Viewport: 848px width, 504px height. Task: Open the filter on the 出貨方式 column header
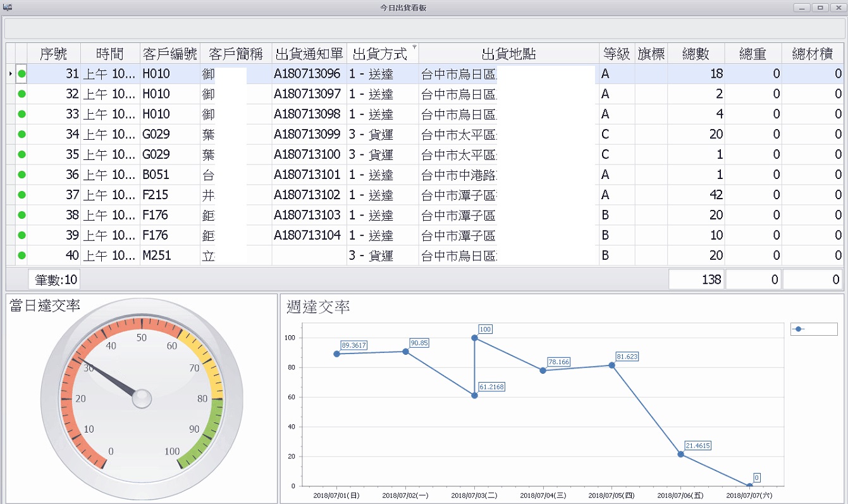[x=414, y=47]
